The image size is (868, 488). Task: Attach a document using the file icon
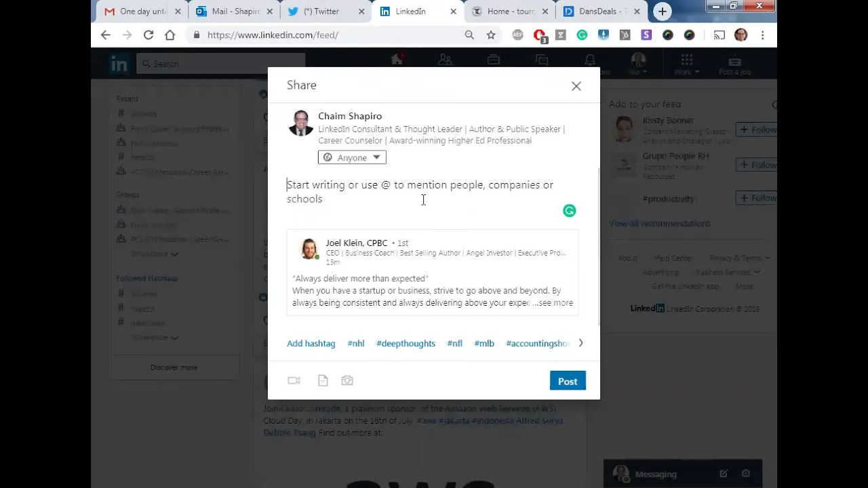323,381
